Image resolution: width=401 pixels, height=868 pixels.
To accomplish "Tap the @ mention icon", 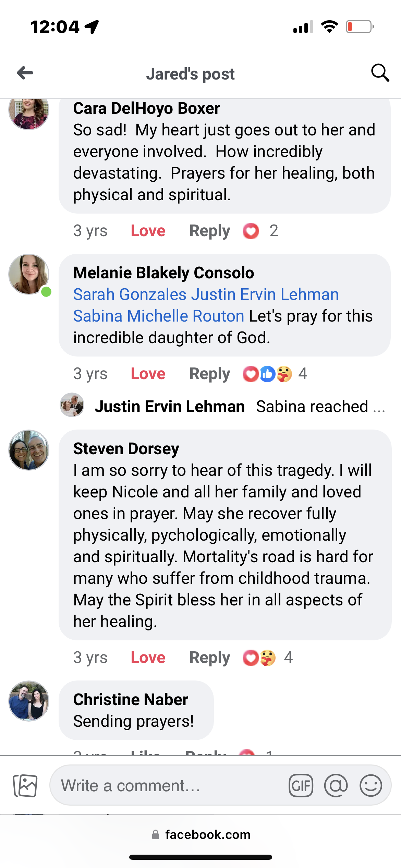I will click(x=336, y=785).
